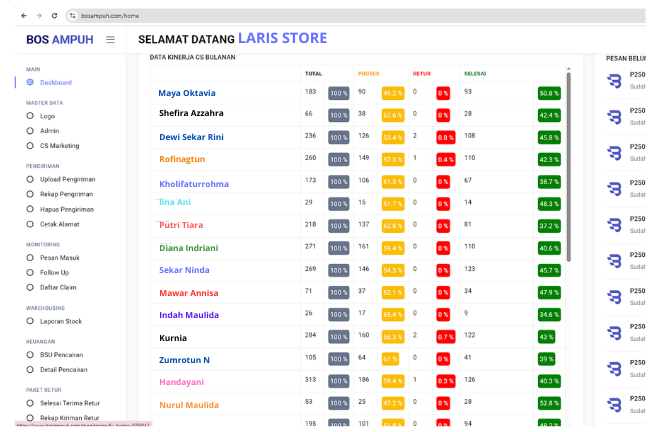The image size is (660, 432).
Task: Click the BOS AMPUH logo text
Action: [x=59, y=40]
